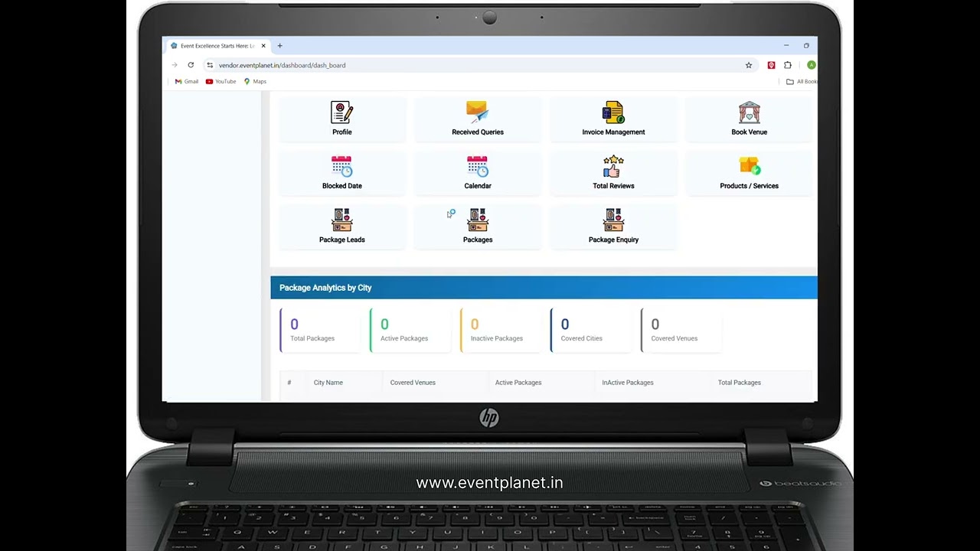
Task: Click the Covered Cities stat card
Action: pos(591,331)
